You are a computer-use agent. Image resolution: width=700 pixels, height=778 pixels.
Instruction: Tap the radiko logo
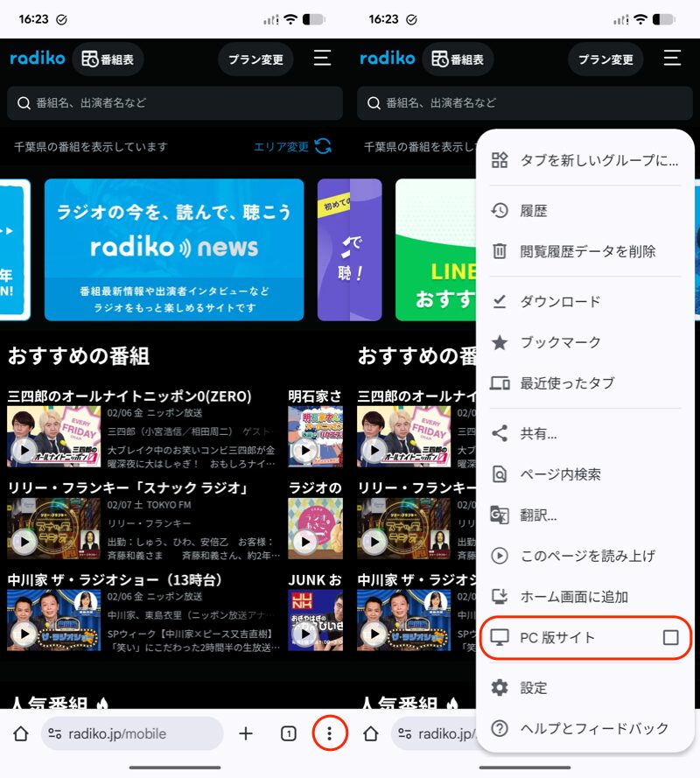tap(38, 59)
